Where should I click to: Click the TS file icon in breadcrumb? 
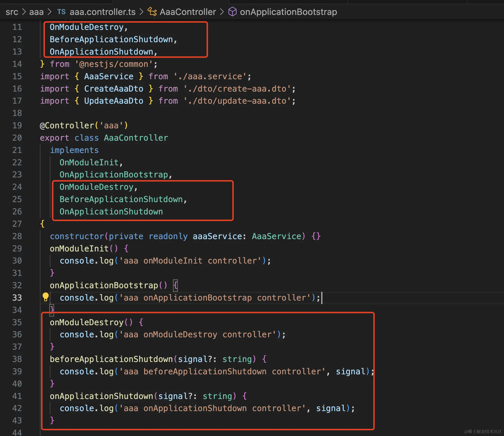[x=61, y=12]
